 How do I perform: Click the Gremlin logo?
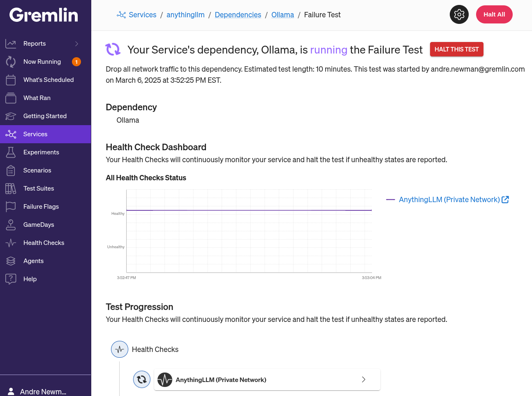(x=44, y=15)
